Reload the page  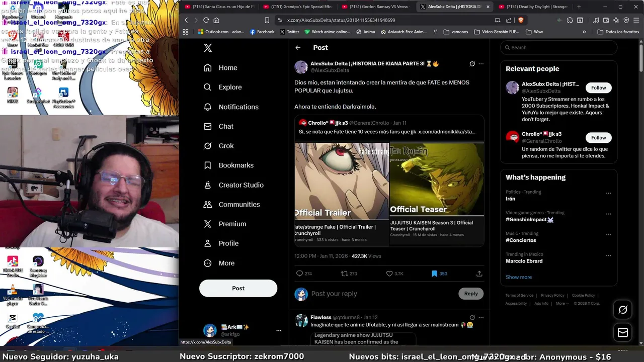[x=206, y=20]
